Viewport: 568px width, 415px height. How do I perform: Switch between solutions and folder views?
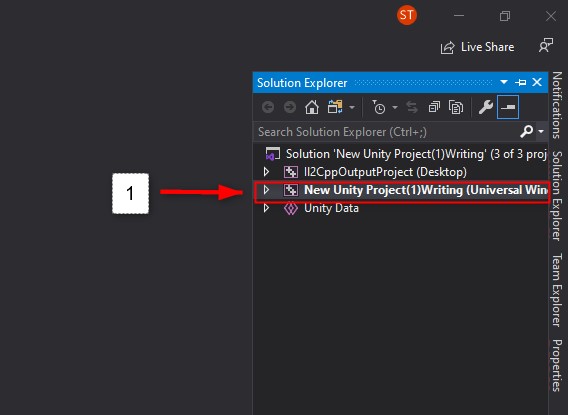click(335, 108)
